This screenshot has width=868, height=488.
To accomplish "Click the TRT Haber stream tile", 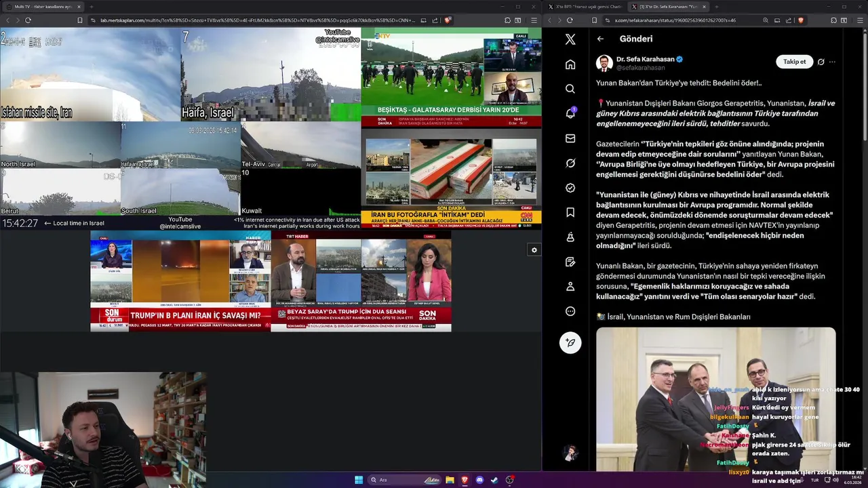I will click(361, 281).
